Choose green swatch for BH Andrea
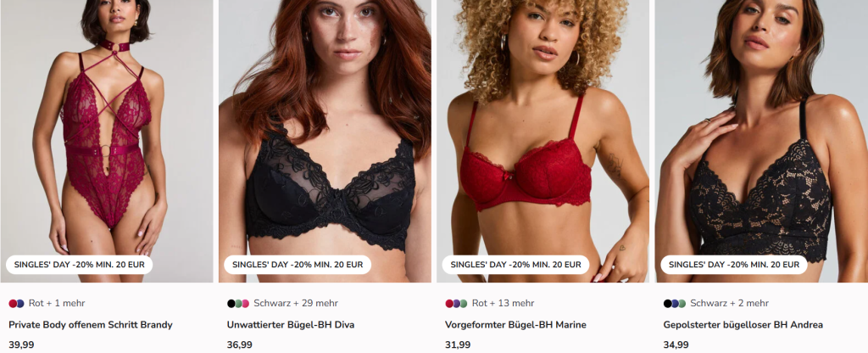The height and width of the screenshot is (353, 868). tap(682, 304)
